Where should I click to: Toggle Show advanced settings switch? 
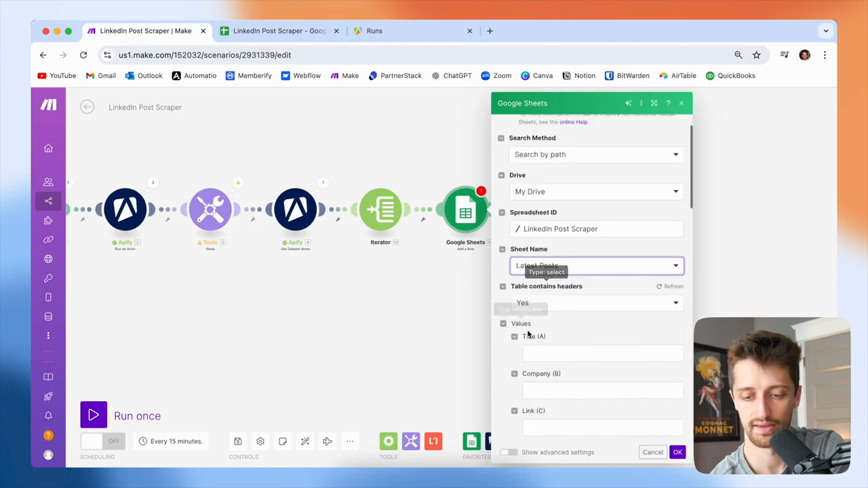point(509,452)
